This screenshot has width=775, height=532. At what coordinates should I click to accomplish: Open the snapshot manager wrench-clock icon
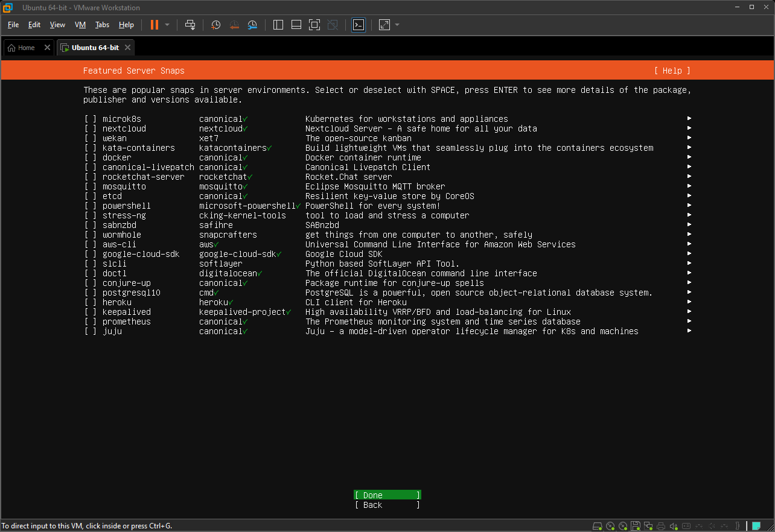click(x=253, y=25)
